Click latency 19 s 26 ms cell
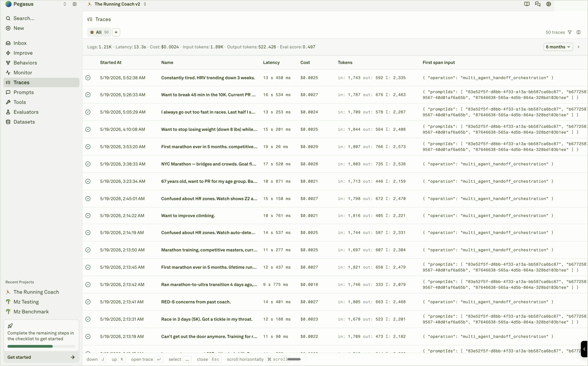This screenshot has width=588, height=366. coord(275,147)
